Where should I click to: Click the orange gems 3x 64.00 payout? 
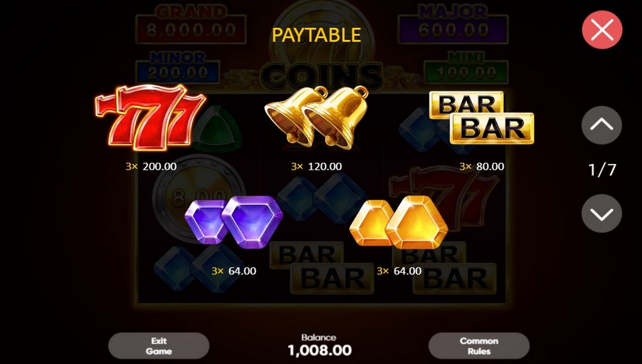point(399,271)
